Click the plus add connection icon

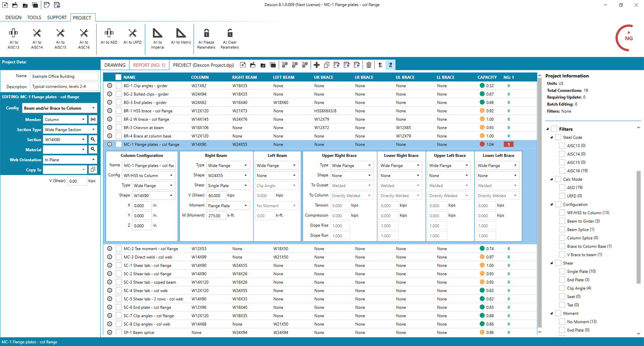(x=317, y=65)
